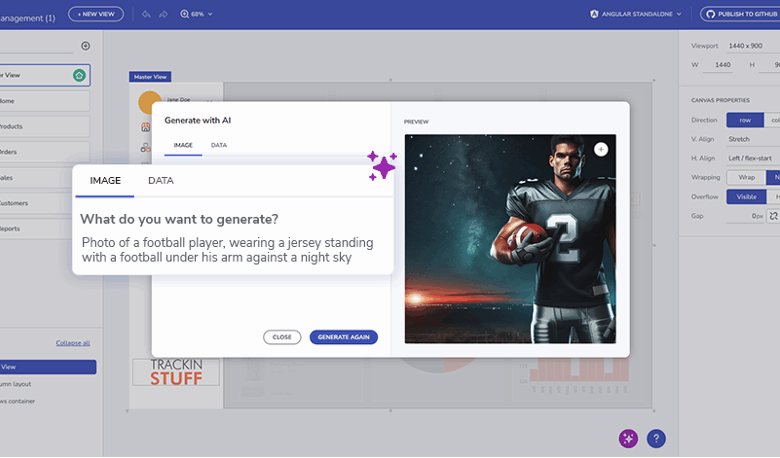780x458 pixels.
Task: Click the Generate Again button
Action: (343, 337)
